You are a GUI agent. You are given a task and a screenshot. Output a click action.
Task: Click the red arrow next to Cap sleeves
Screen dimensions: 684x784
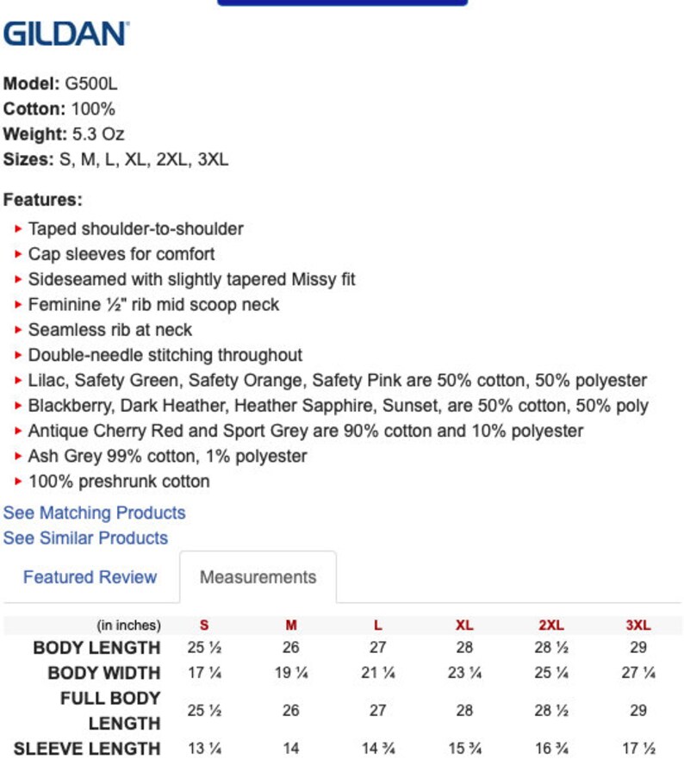point(18,254)
